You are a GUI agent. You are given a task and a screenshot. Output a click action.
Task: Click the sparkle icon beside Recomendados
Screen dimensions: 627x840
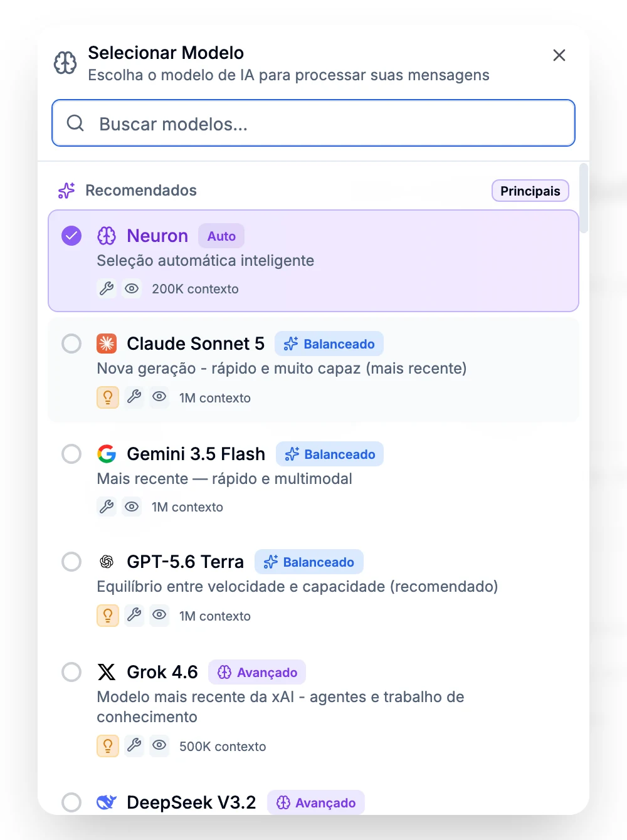coord(66,191)
